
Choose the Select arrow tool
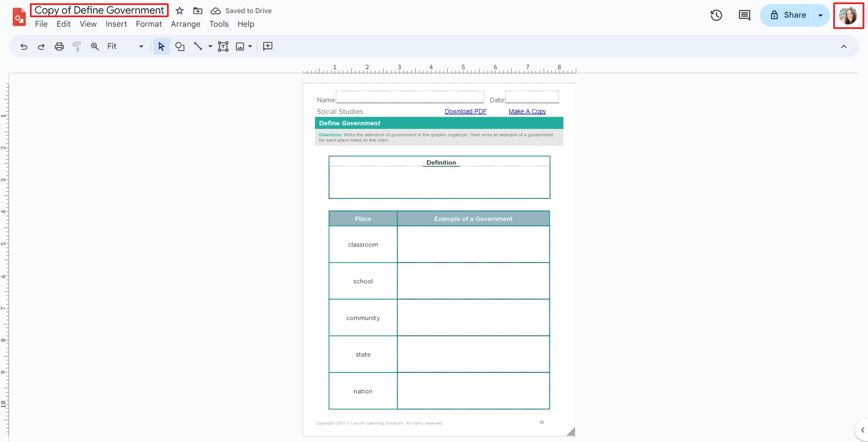161,46
